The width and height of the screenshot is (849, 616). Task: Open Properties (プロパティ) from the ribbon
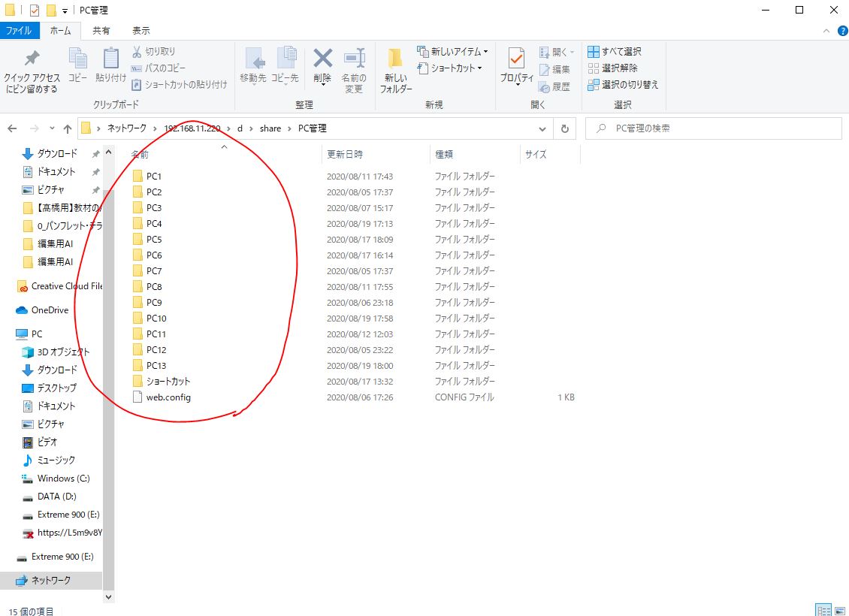tap(516, 60)
